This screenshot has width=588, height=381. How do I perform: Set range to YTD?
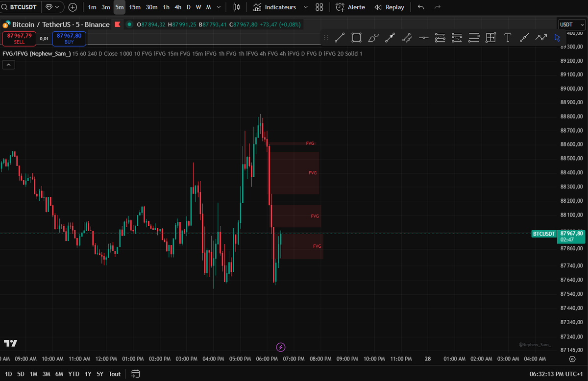point(74,374)
